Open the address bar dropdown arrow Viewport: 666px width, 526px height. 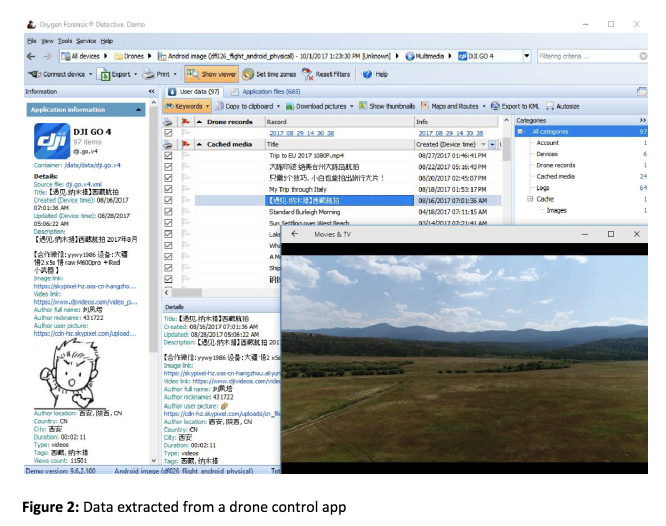click(527, 56)
